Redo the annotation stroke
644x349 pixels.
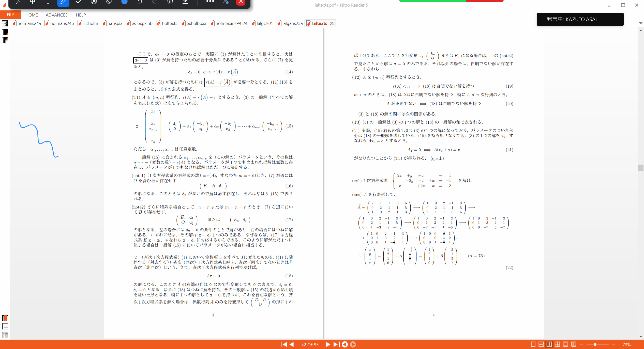click(155, 2)
